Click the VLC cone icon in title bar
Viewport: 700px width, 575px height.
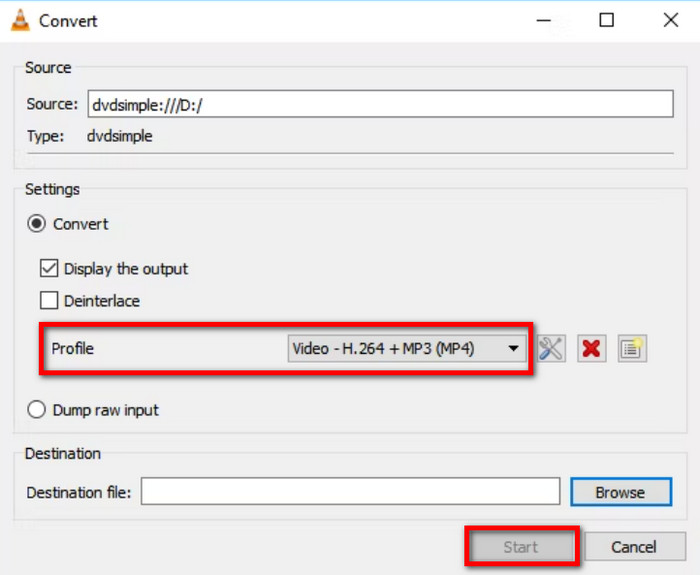tap(21, 21)
